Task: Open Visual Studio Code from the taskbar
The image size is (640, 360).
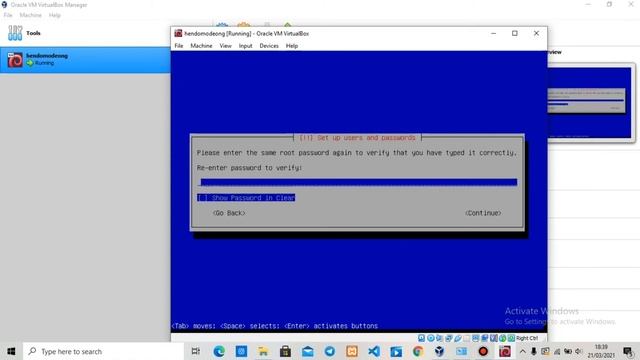Action: [x=373, y=351]
